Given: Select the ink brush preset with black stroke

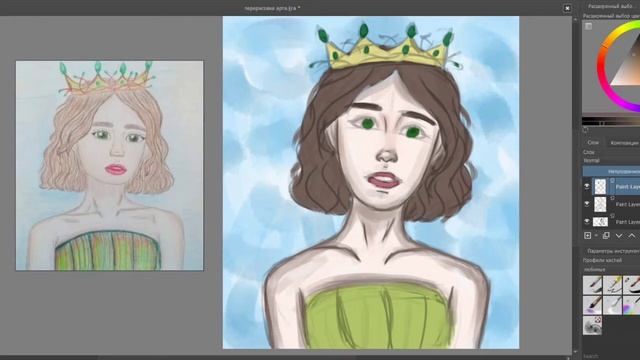Looking at the screenshot, I should (632, 285).
